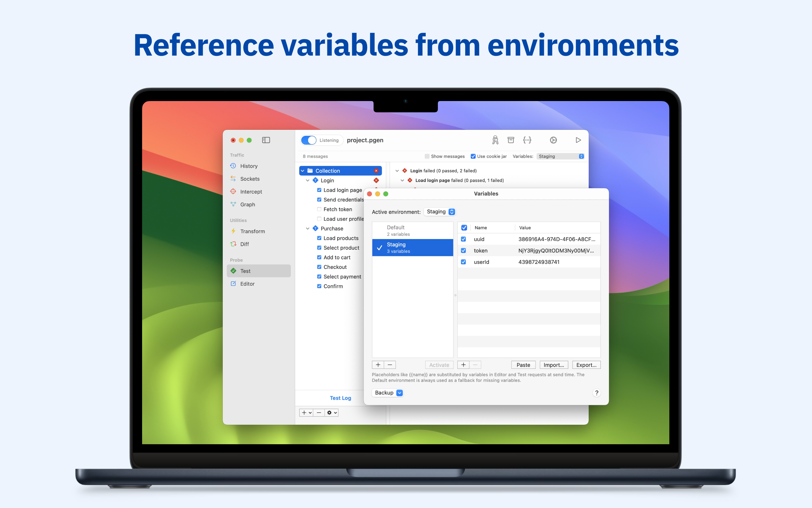Click the Export... button
Image resolution: width=812 pixels, height=508 pixels.
click(x=586, y=365)
